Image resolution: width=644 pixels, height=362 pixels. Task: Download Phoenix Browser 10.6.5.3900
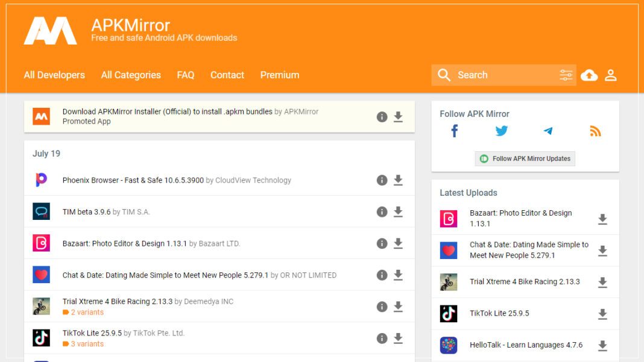(x=398, y=180)
